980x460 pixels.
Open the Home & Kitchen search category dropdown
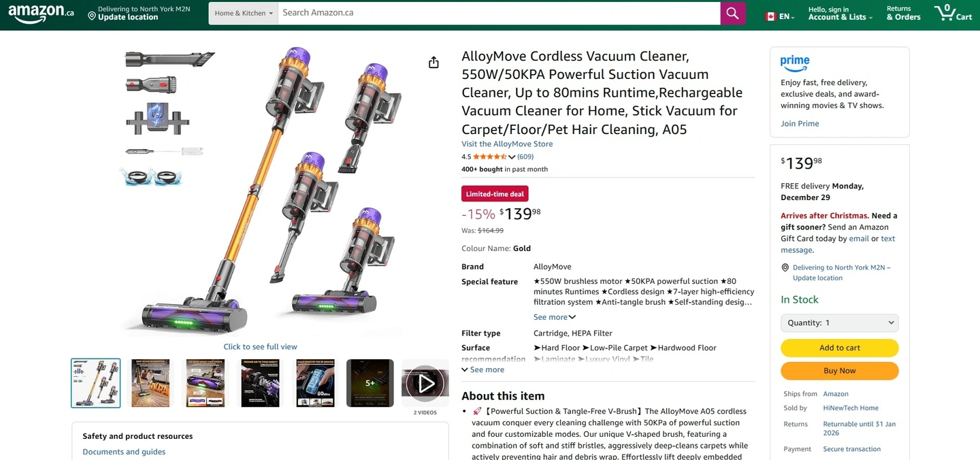tap(243, 14)
